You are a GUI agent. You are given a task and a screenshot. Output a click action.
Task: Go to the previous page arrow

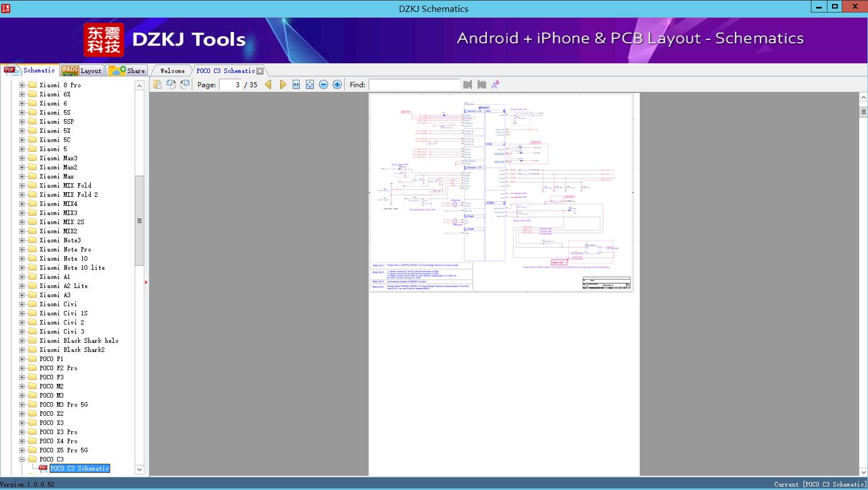tap(268, 84)
